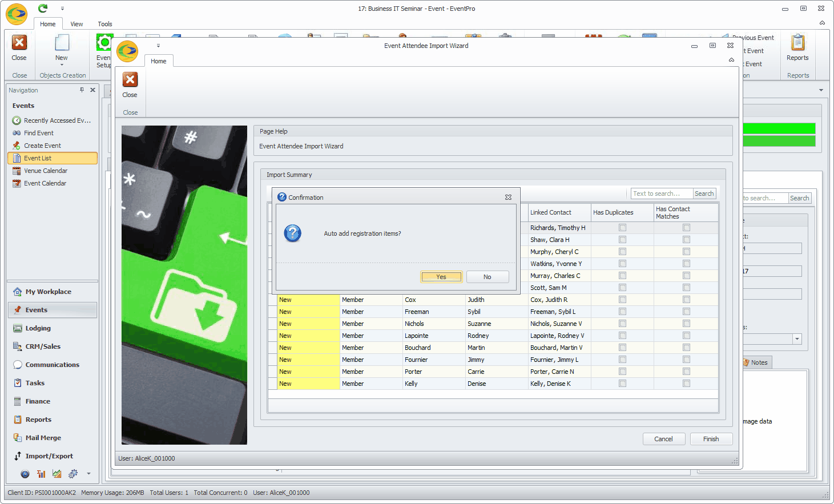
Task: Switch to My Workplace module
Action: (x=53, y=292)
